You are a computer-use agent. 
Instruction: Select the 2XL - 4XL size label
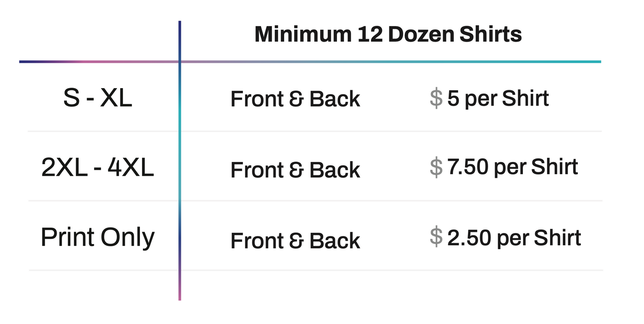pos(97,168)
